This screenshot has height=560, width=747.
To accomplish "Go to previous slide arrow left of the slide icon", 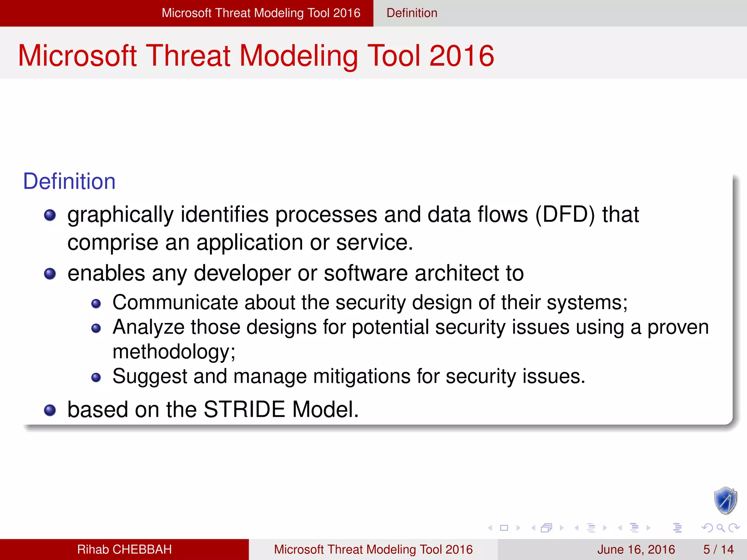I will pyautogui.click(x=490, y=528).
